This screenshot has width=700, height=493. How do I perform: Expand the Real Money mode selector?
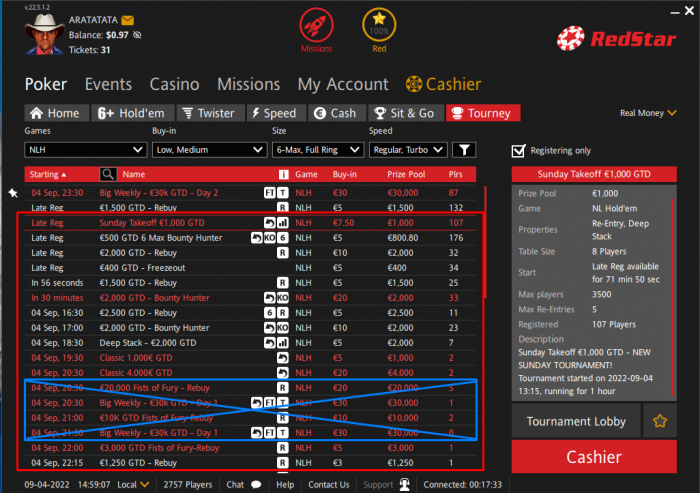(x=648, y=113)
